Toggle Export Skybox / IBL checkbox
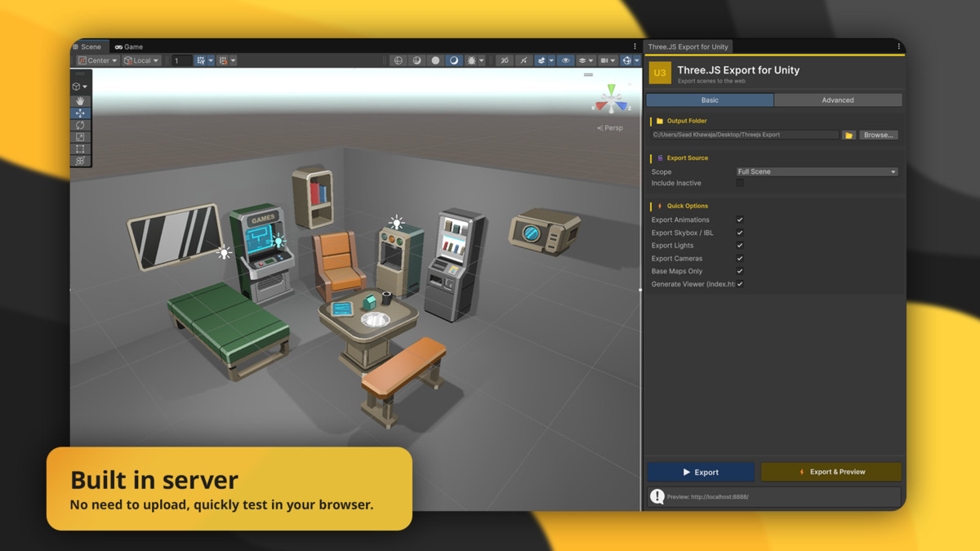This screenshot has width=980, height=551. 740,233
